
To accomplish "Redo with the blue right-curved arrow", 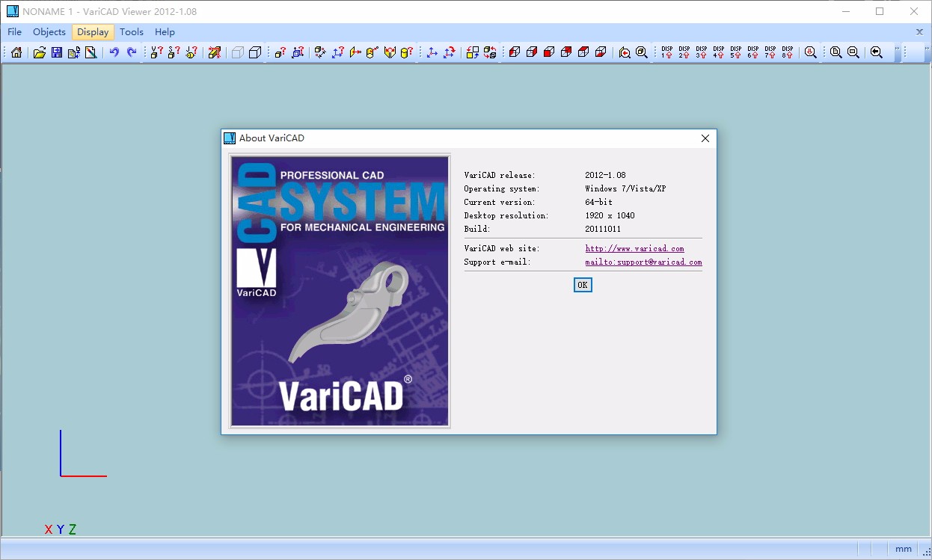I will tap(132, 52).
